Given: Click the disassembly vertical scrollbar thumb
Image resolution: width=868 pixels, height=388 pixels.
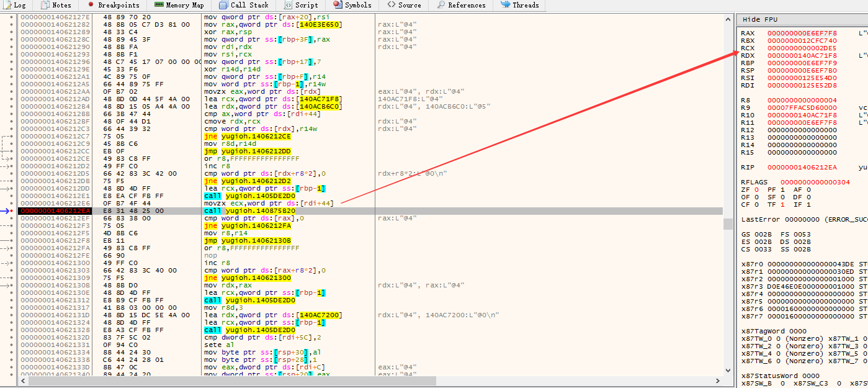Looking at the screenshot, I should click(x=727, y=223).
